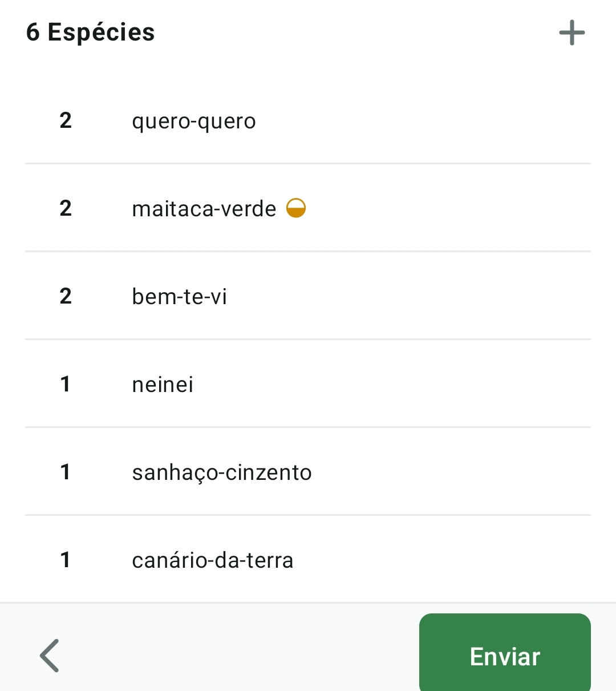Open the quero-quero species entry
This screenshot has width=616, height=691.
click(x=193, y=121)
